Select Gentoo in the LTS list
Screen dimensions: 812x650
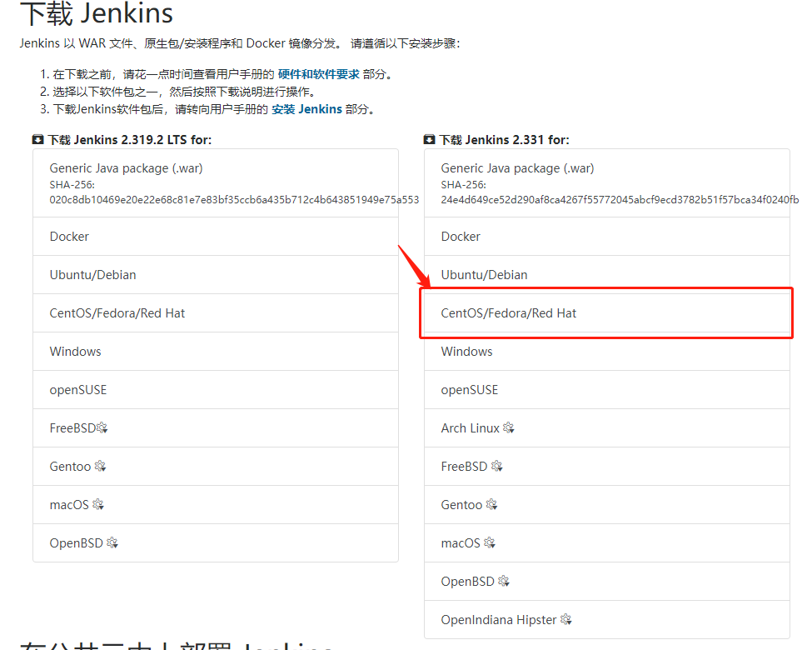216,467
